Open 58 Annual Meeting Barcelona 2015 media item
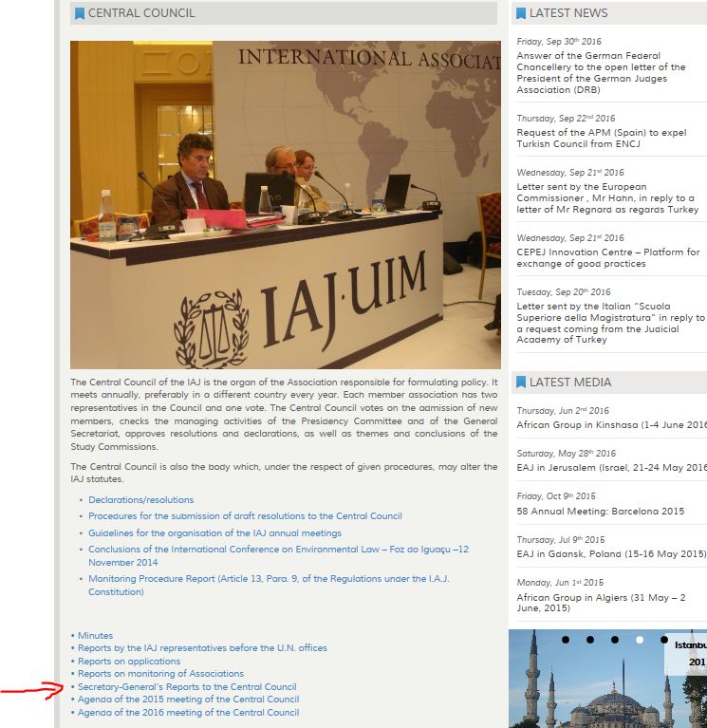Image resolution: width=707 pixels, height=728 pixels. click(x=600, y=512)
